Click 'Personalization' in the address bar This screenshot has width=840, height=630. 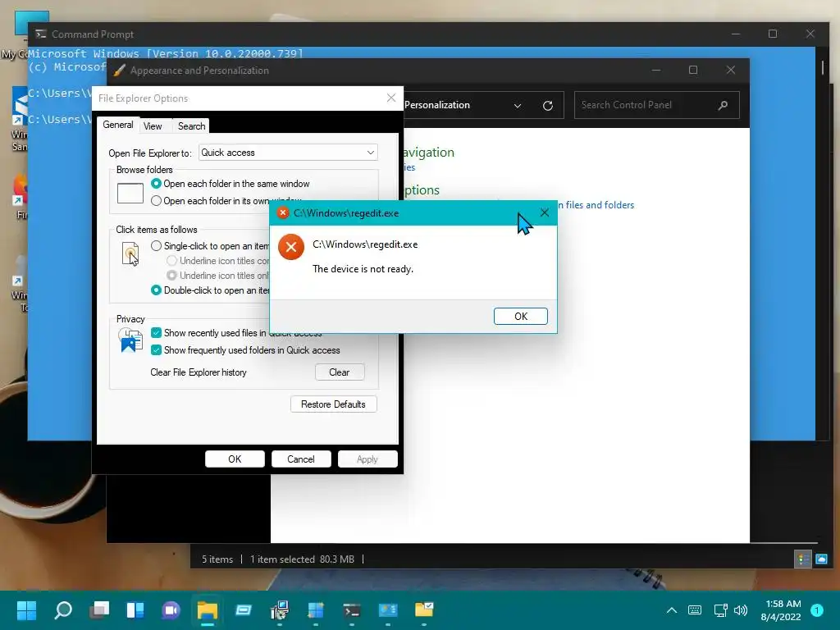(x=437, y=105)
